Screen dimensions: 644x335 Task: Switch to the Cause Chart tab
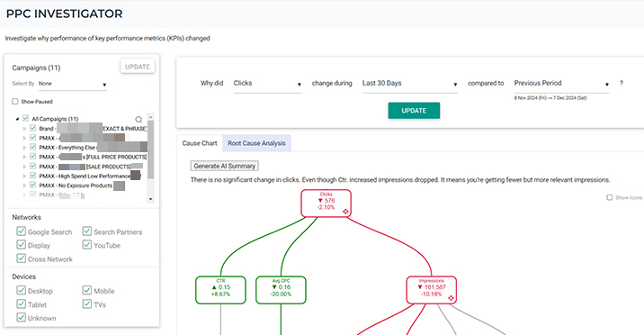tap(200, 143)
